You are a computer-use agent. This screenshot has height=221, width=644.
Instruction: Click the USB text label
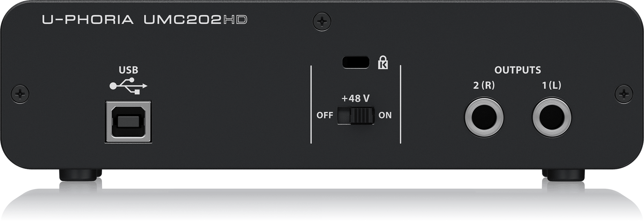click(128, 70)
